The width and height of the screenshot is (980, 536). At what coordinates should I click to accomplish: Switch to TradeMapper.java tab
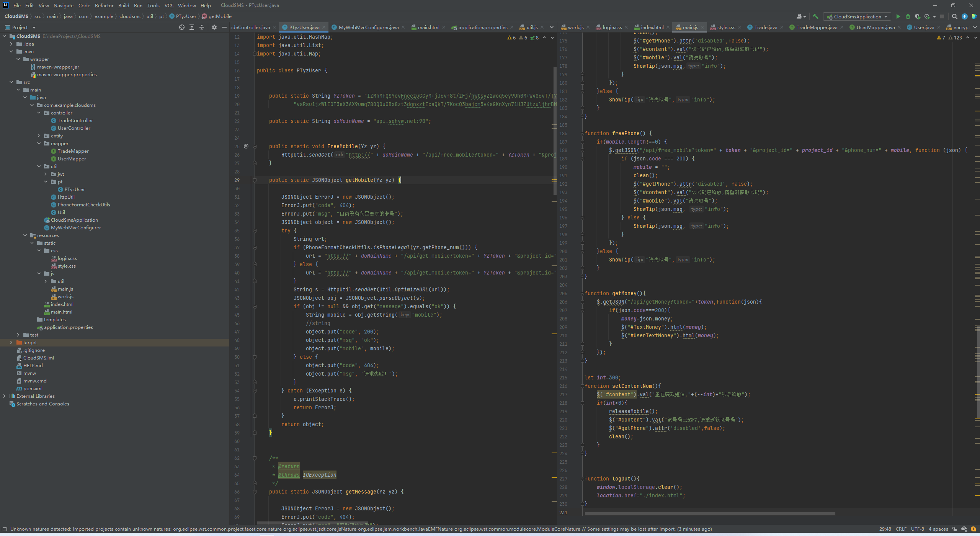(817, 27)
